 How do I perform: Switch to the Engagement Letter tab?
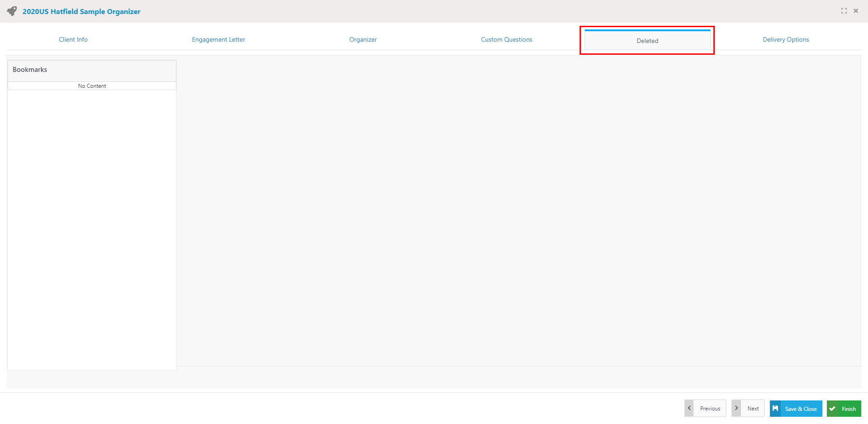(218, 39)
